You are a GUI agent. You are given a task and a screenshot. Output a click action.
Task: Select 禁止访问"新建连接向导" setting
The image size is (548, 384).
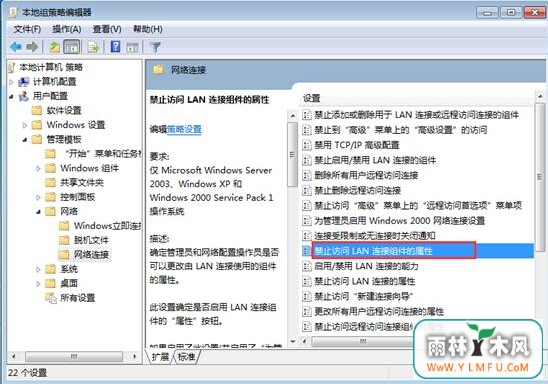pos(358,296)
